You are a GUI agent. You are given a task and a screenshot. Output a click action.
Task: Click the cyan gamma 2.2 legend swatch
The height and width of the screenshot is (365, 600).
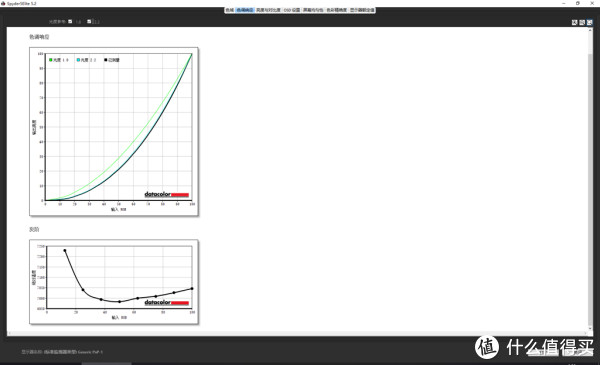78,60
